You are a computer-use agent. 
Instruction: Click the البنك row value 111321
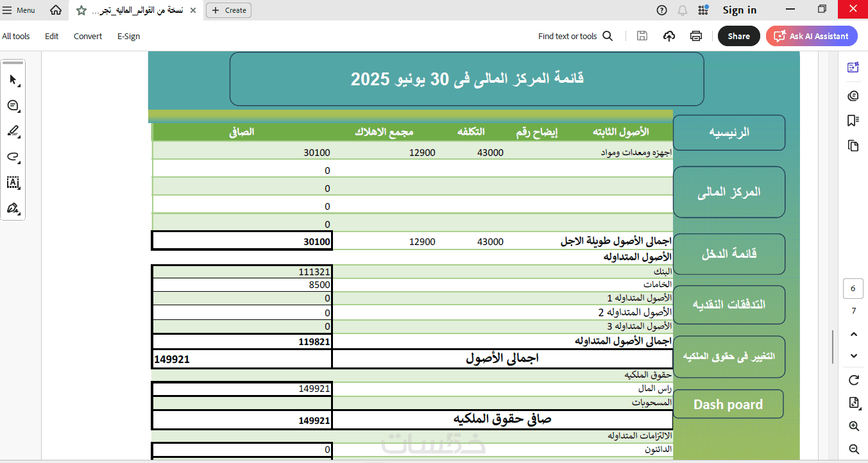pyautogui.click(x=314, y=272)
